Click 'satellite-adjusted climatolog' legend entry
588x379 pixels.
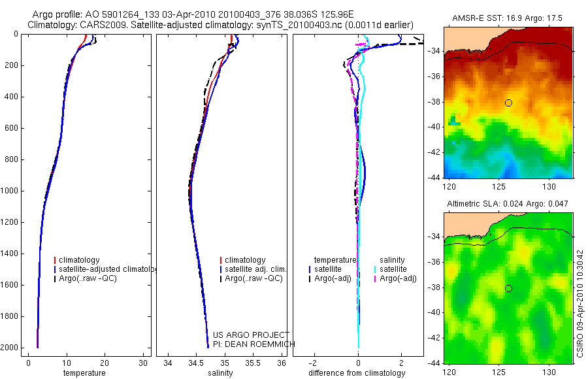(107, 269)
